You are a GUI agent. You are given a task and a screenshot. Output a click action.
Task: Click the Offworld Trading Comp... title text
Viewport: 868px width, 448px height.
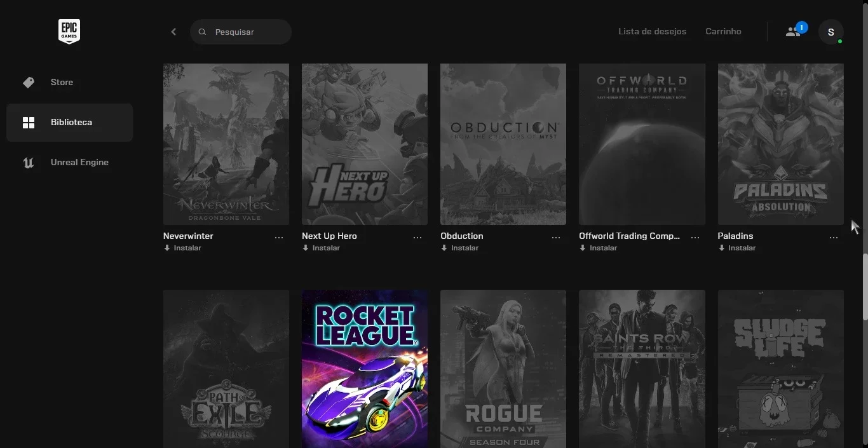[629, 236]
